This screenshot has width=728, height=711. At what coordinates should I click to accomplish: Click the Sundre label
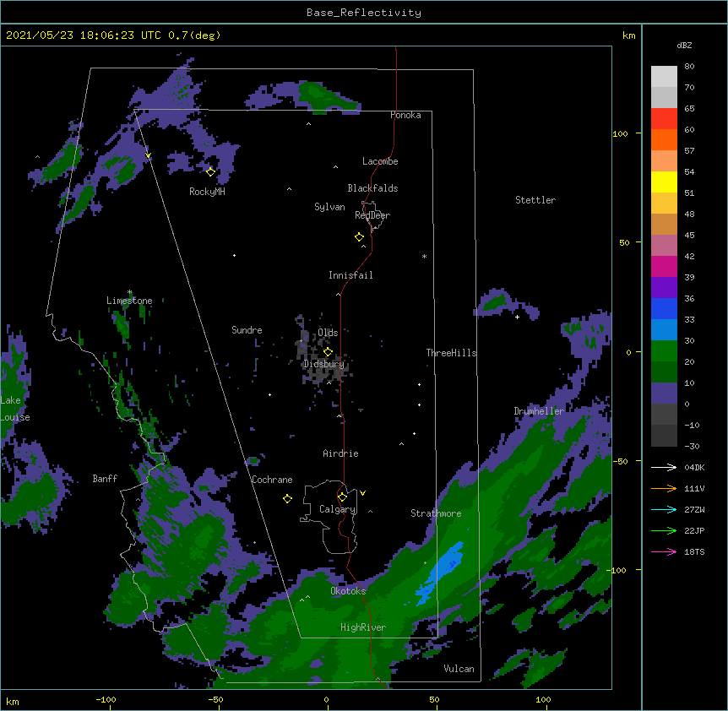pyautogui.click(x=247, y=330)
